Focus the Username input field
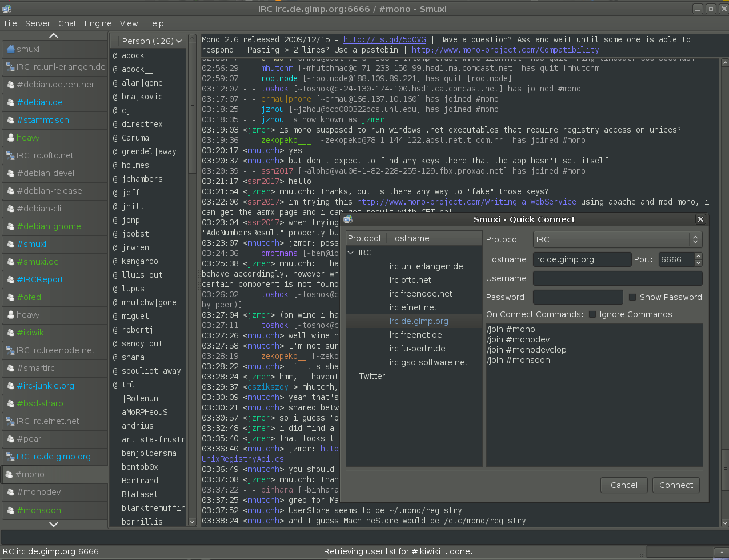Image resolution: width=729 pixels, height=560 pixels. point(618,278)
